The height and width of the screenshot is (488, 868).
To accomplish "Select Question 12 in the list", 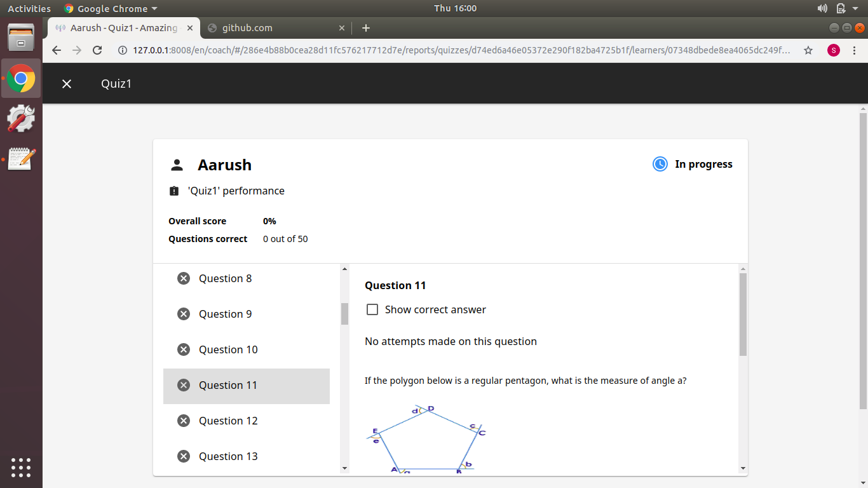I will pos(247,421).
